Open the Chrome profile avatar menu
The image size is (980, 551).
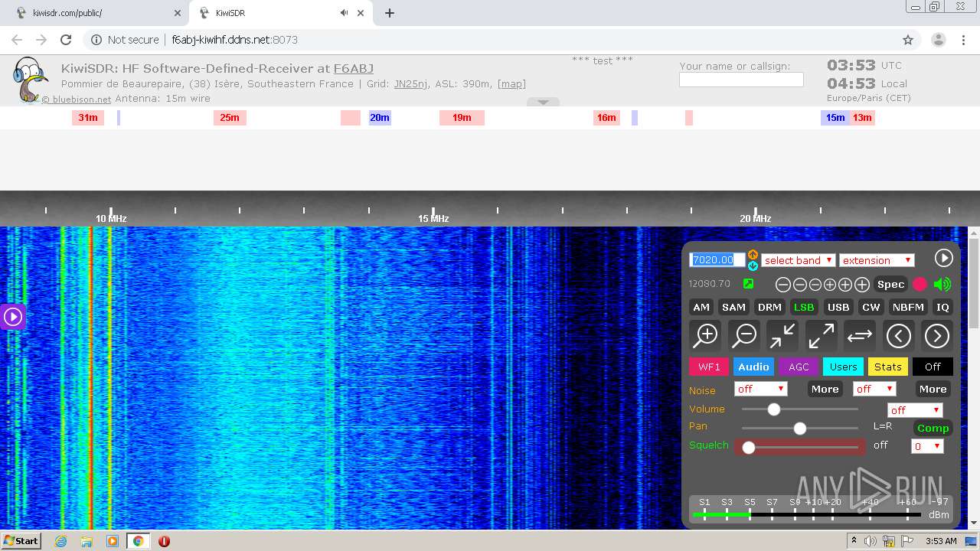coord(939,40)
